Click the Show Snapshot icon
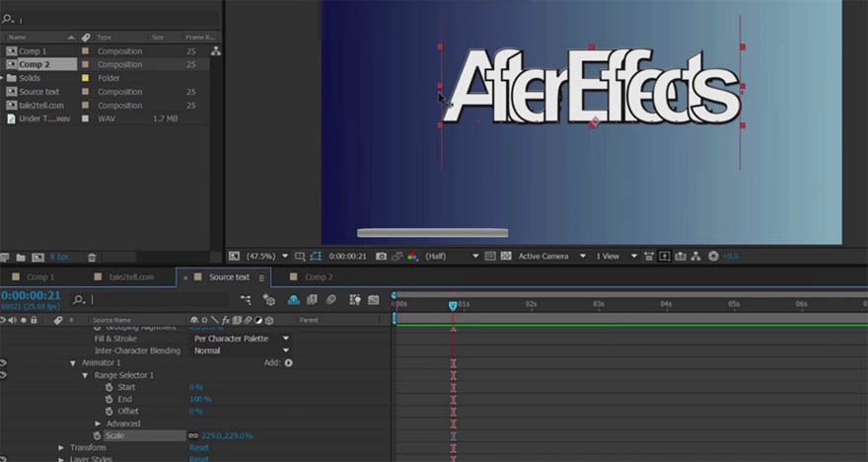868x462 pixels. [397, 256]
